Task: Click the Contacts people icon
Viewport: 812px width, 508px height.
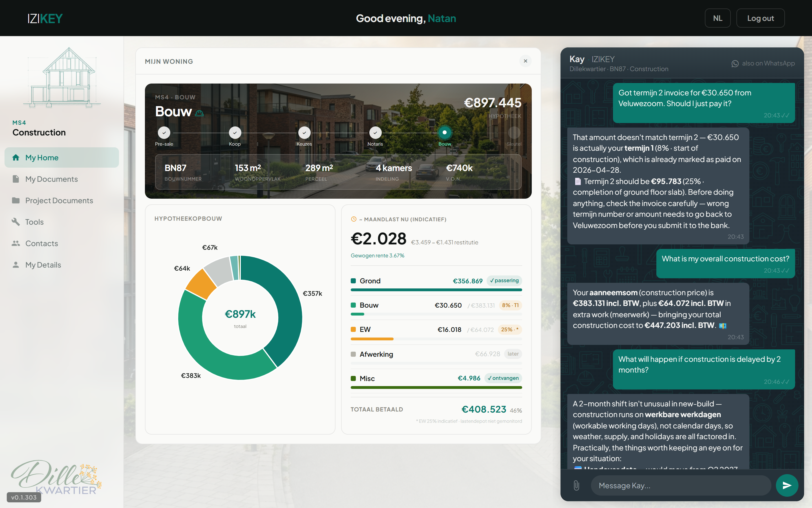Action: [x=16, y=243]
